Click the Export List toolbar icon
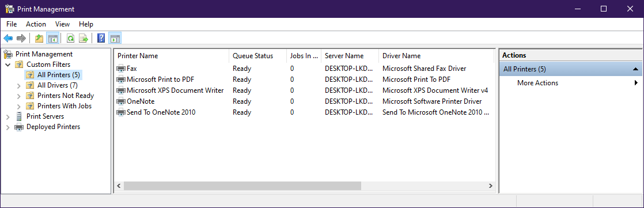Viewport: 644px width, 208px height. pos(84,38)
